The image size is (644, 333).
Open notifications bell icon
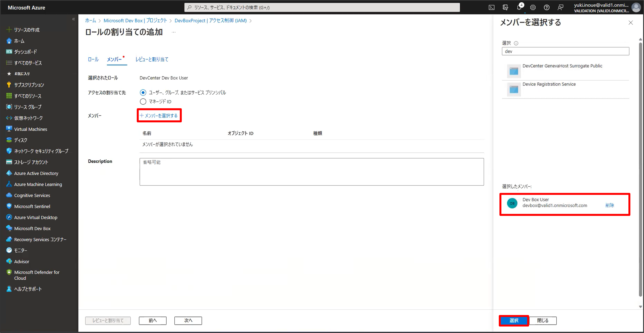tap(519, 7)
